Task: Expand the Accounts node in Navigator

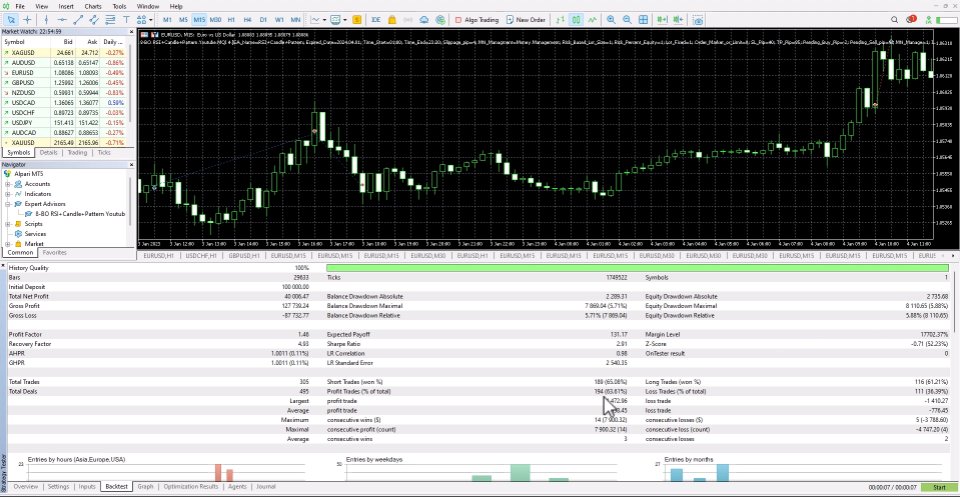Action: pyautogui.click(x=8, y=184)
